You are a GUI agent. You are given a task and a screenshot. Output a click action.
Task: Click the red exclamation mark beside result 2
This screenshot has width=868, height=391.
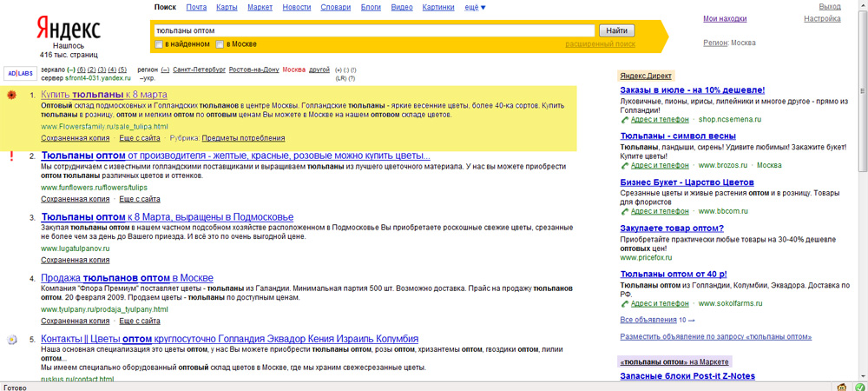(10, 156)
